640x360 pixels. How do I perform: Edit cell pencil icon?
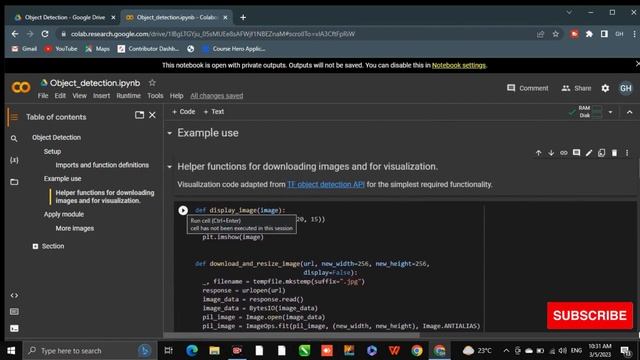click(x=589, y=153)
